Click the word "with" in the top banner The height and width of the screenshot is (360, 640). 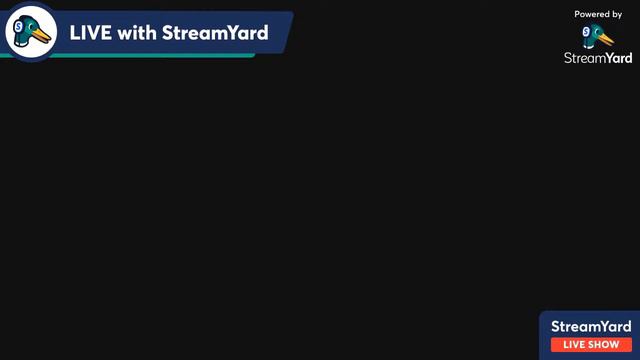(x=137, y=33)
